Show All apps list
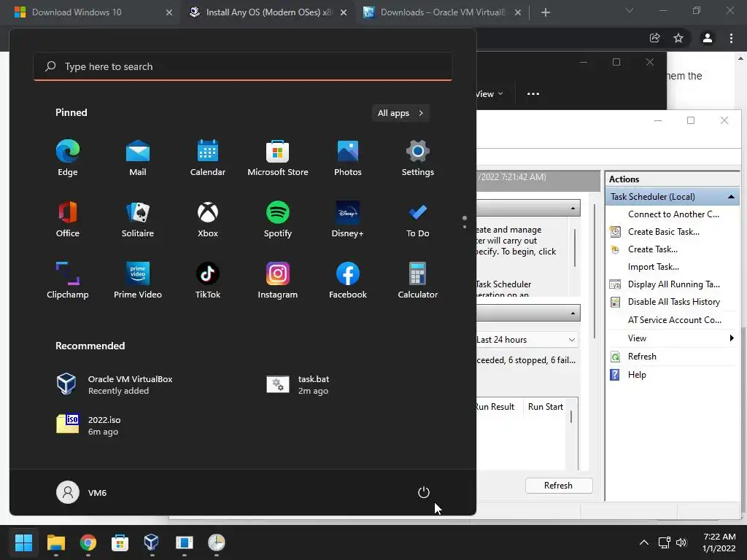Viewport: 747px width, 560px height. [400, 113]
